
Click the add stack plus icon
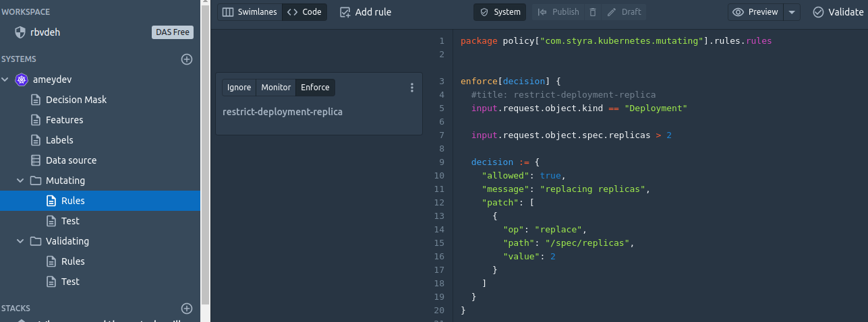click(x=187, y=309)
